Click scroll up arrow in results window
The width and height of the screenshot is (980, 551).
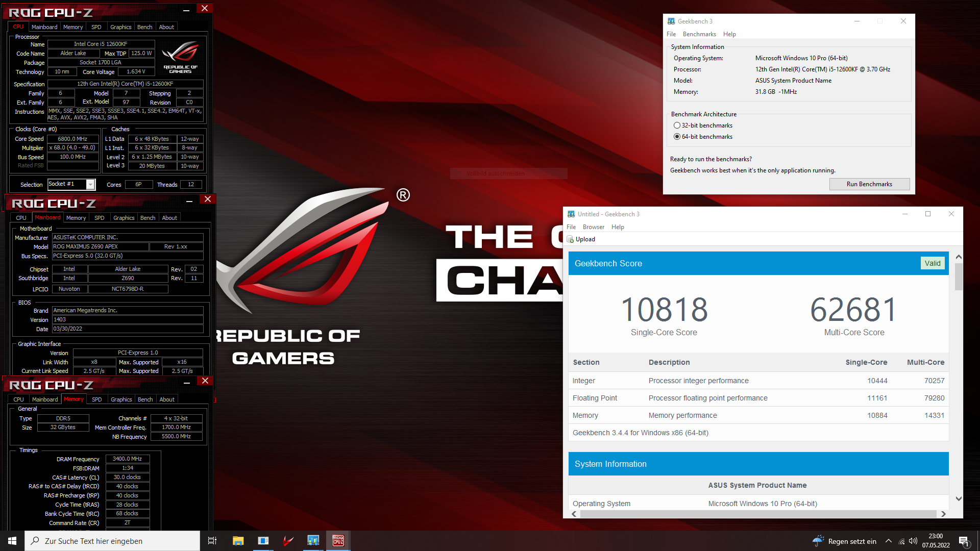[959, 257]
